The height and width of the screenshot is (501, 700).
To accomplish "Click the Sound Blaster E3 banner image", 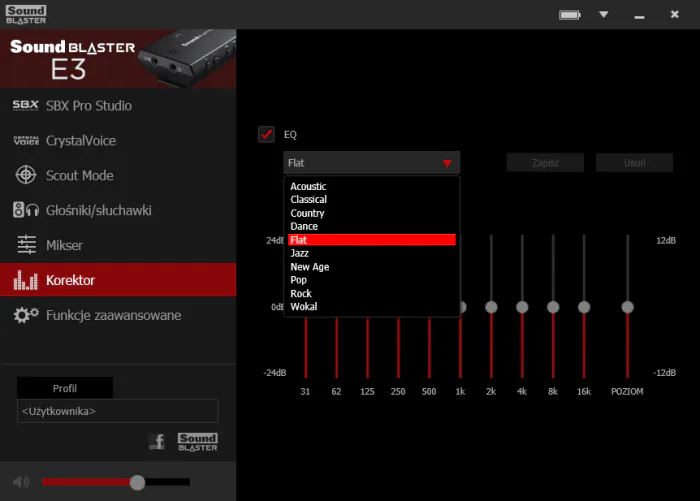I will [x=118, y=58].
